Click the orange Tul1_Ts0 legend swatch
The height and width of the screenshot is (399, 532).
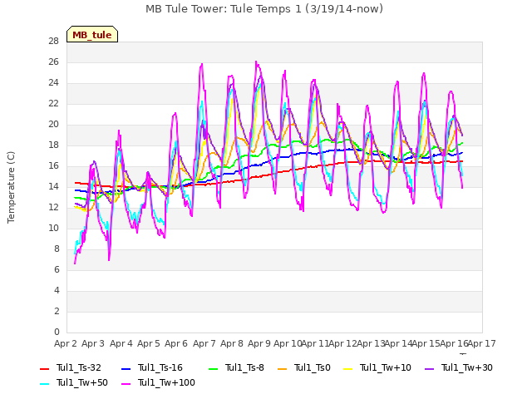(x=283, y=368)
